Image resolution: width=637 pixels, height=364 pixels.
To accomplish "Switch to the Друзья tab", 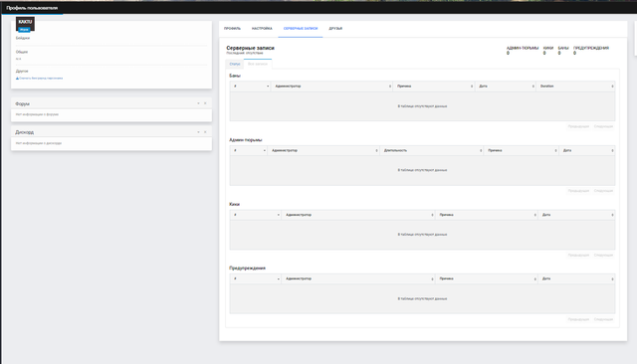I will (x=335, y=29).
